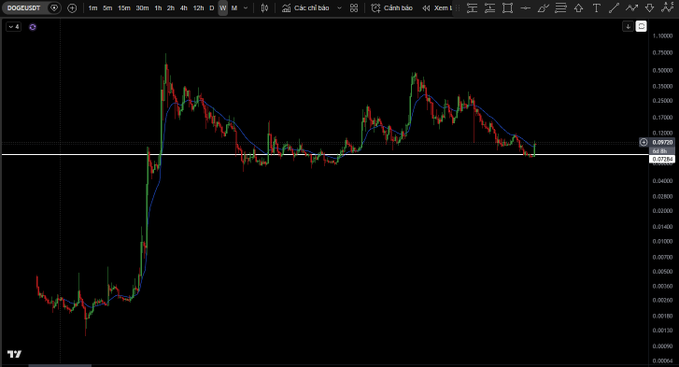The width and height of the screenshot is (679, 367).
Task: Select the daily D timeframe
Action: pyautogui.click(x=212, y=8)
